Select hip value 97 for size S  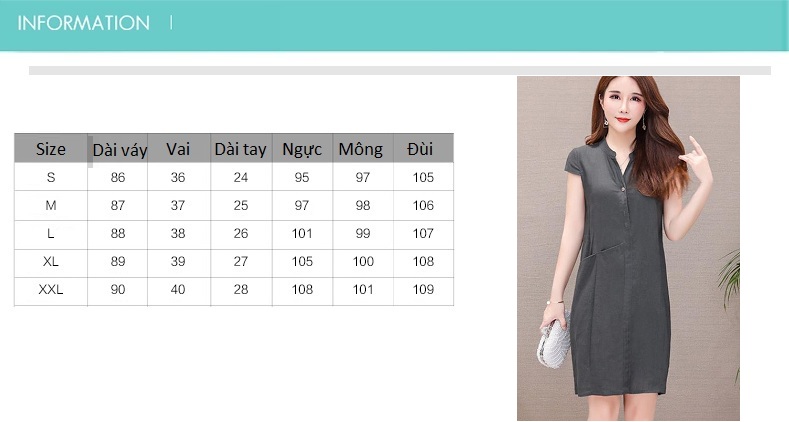pyautogui.click(x=363, y=177)
